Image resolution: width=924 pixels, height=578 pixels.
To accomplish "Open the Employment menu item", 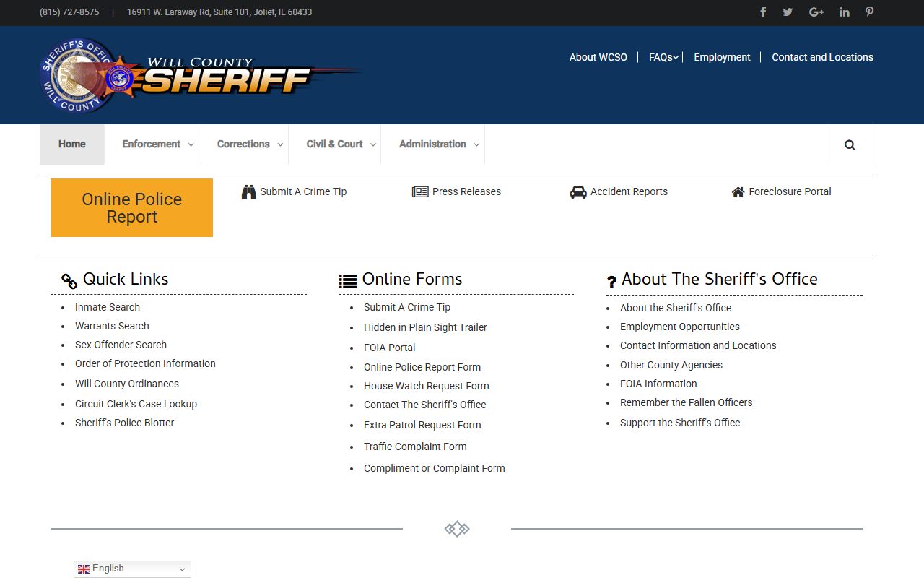I will 722,57.
